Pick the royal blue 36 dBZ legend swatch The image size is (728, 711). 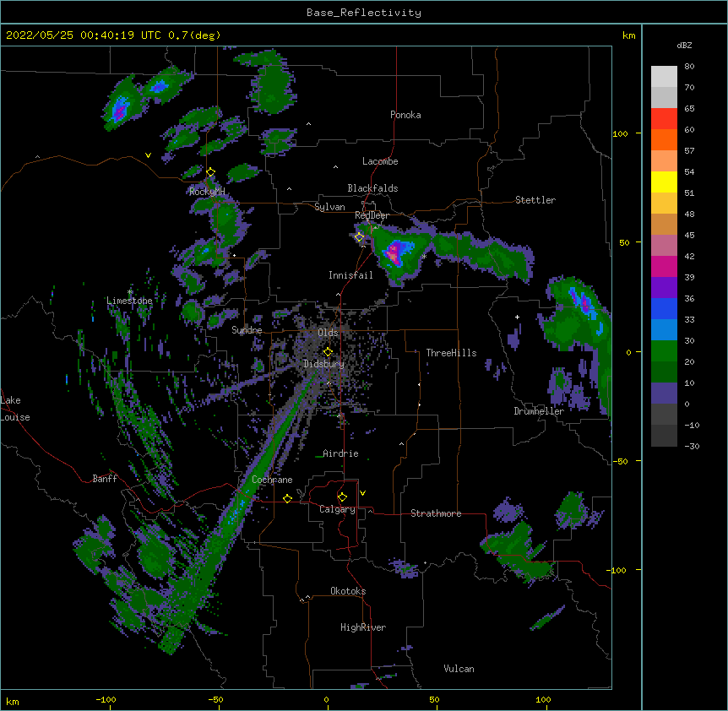tap(664, 308)
